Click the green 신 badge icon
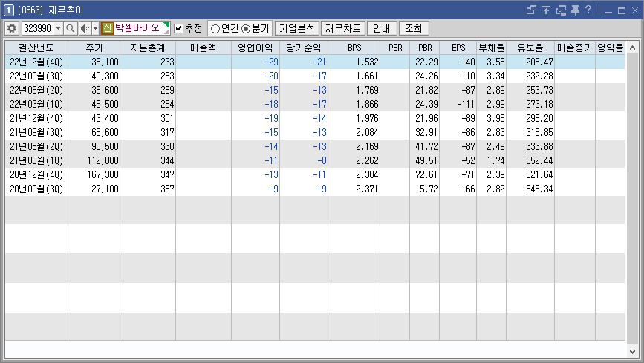The width and height of the screenshot is (644, 363). pos(107,28)
